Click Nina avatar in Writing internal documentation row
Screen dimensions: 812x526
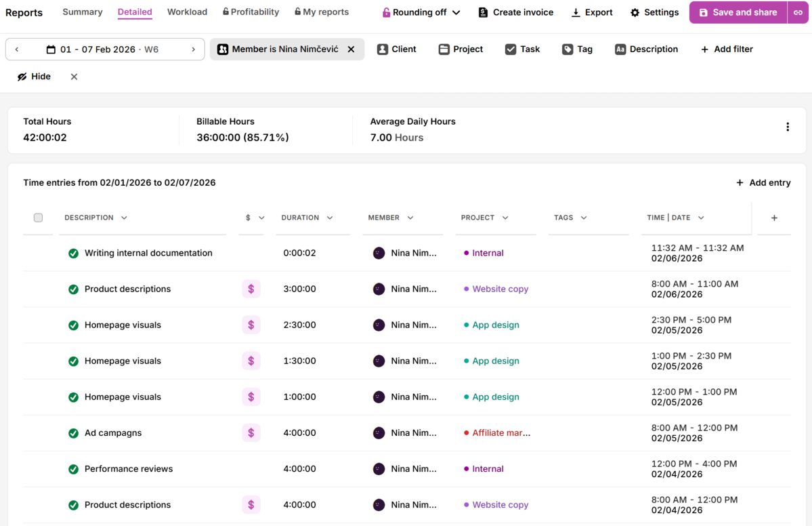[x=379, y=253]
